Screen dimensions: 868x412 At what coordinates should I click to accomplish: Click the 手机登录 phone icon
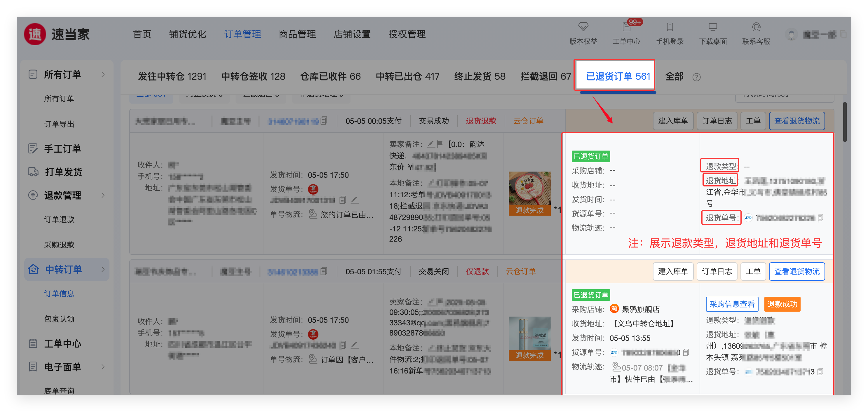(670, 27)
